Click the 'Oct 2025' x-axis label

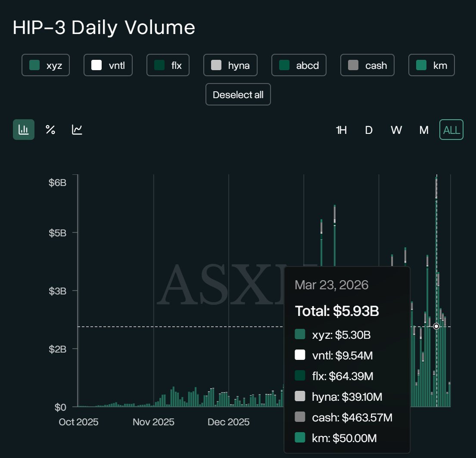pyautogui.click(x=79, y=422)
